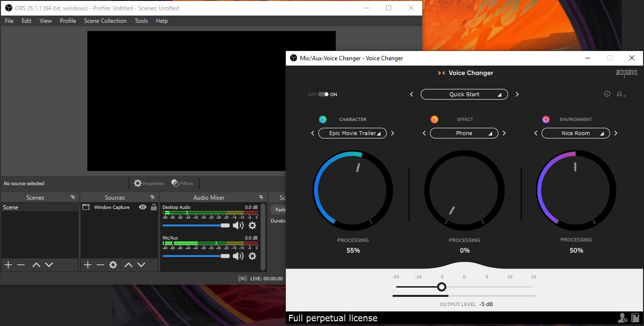The image size is (644, 326).
Task: Open the Tools menu in OBS
Action: click(141, 21)
